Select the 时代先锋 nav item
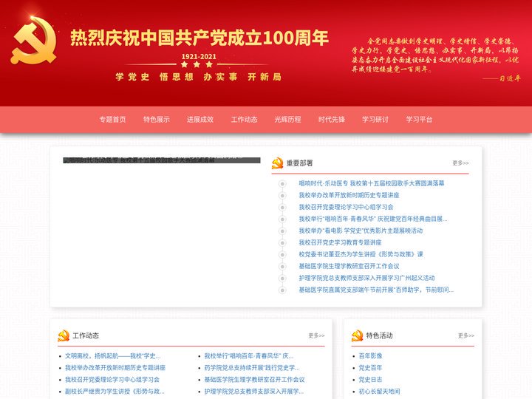The height and width of the screenshot is (399, 532). (332, 120)
